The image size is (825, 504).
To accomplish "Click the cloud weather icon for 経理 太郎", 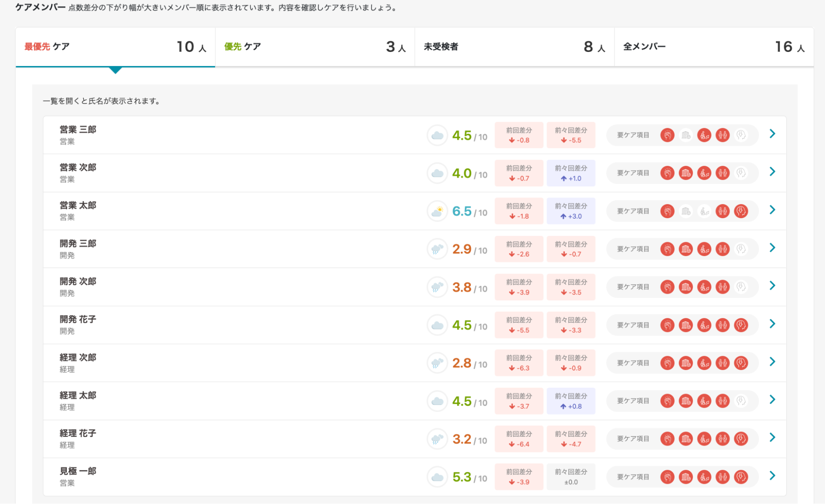I will (437, 401).
